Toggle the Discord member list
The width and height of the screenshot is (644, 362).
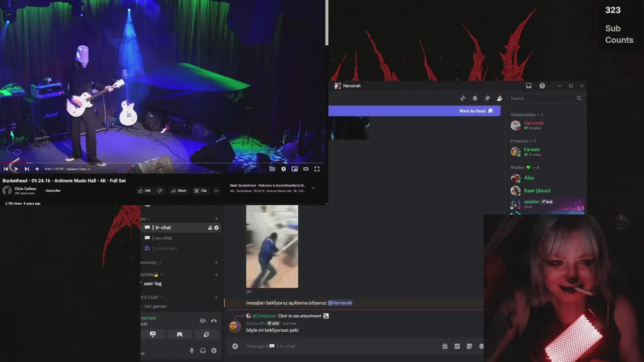tap(500, 98)
